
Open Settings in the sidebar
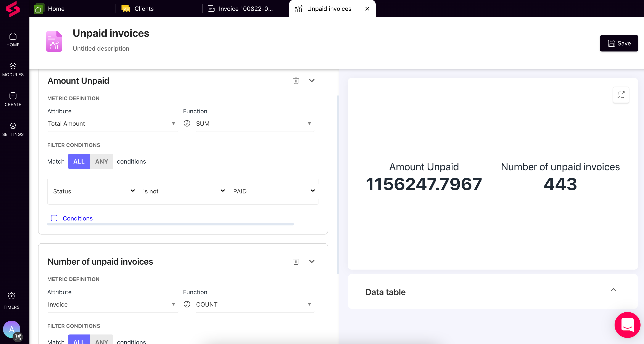[13, 129]
